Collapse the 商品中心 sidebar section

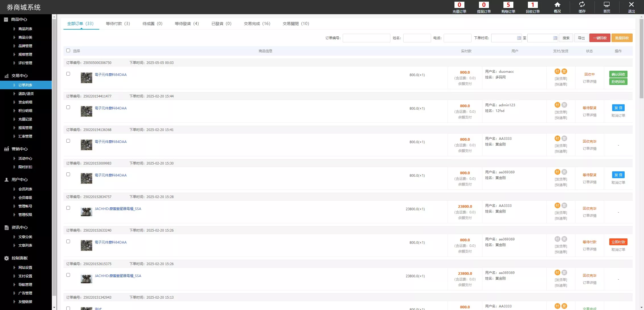click(19, 19)
